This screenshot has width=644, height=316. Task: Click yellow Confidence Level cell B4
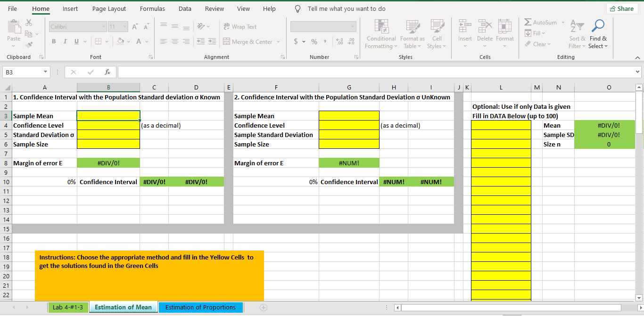click(108, 125)
